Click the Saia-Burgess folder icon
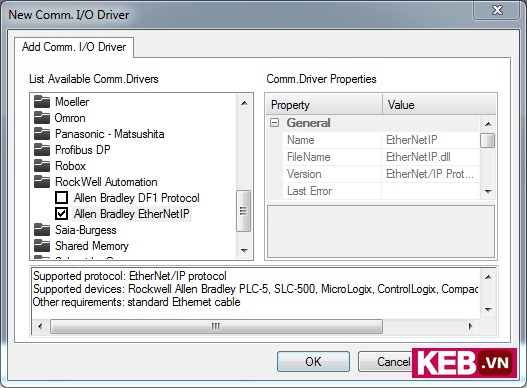 42,230
